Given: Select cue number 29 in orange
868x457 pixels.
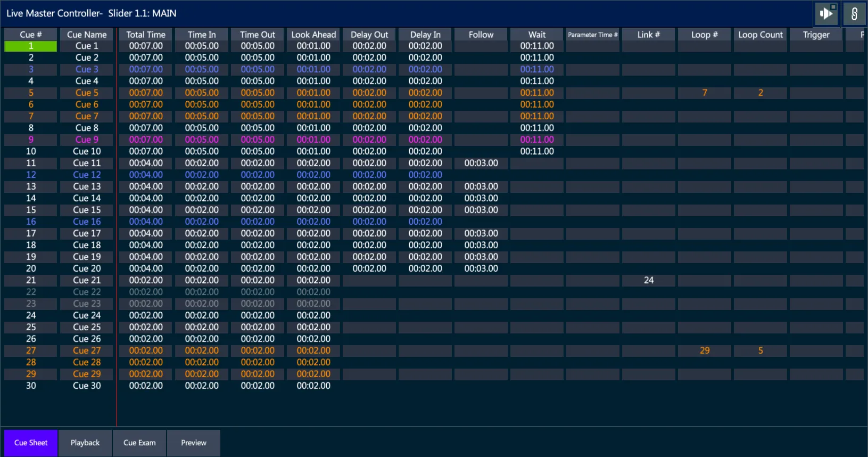Looking at the screenshot, I should (31, 374).
